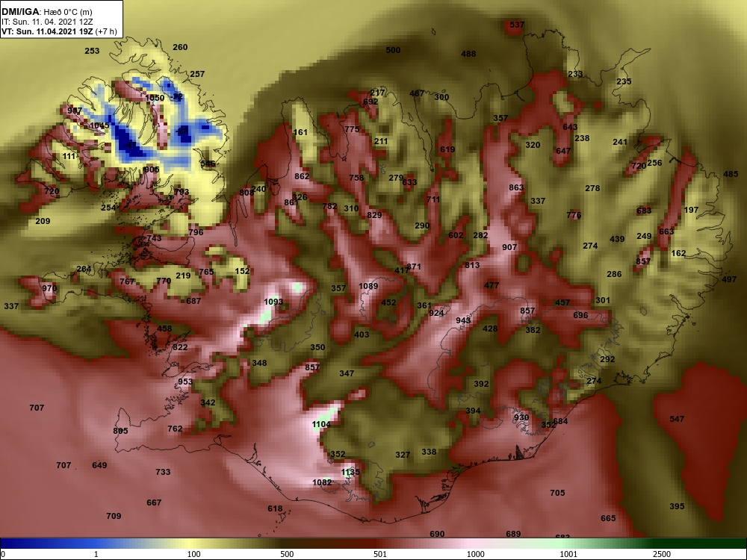Click the map value '829'
Viewport: 747px width, 560px height.
tap(374, 215)
